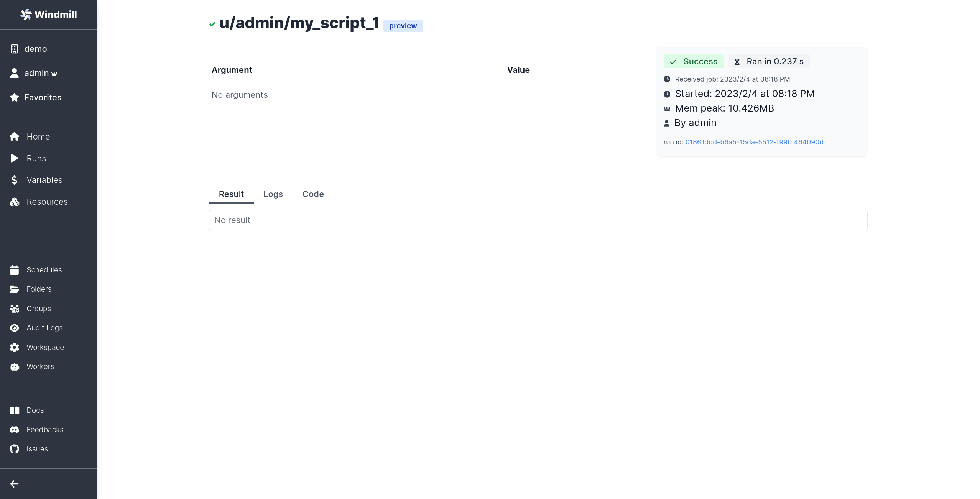Open Runs via the play icon
Image resolution: width=980 pixels, height=499 pixels.
[15, 158]
